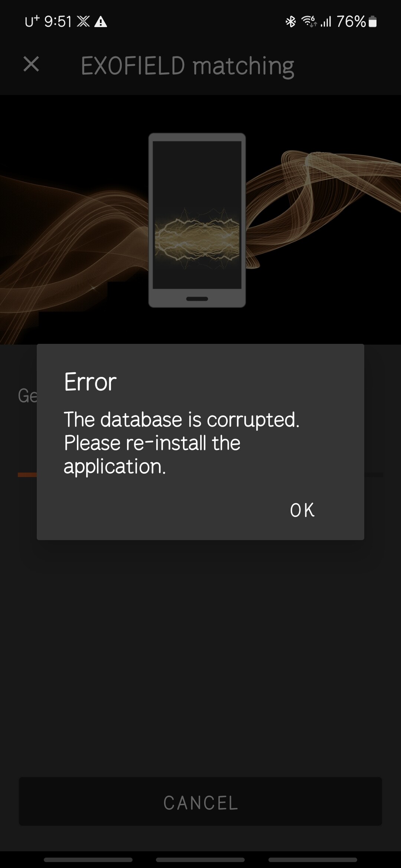Tap the cellular signal bars icon
Viewport: 401px width, 868px height.
click(x=326, y=22)
